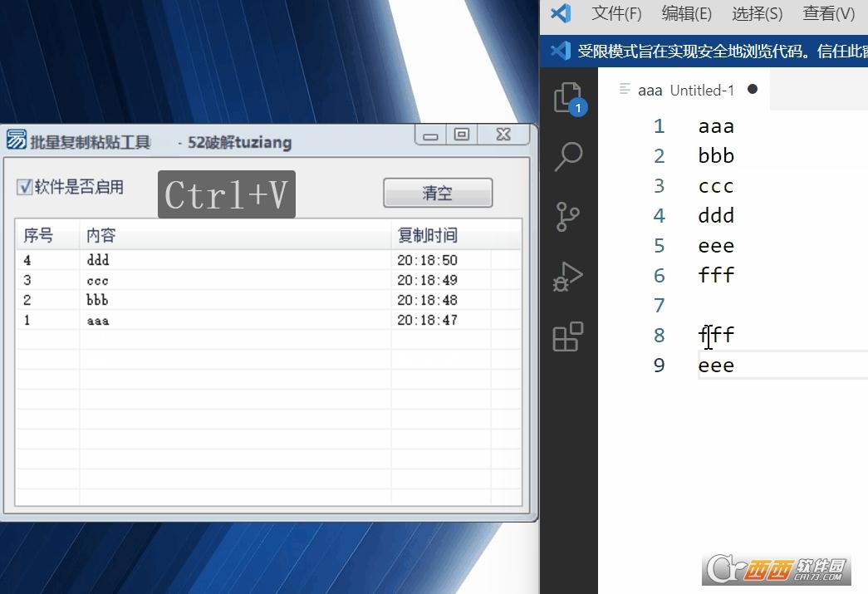Select the row containing bbb in list
868x594 pixels.
pyautogui.click(x=268, y=300)
